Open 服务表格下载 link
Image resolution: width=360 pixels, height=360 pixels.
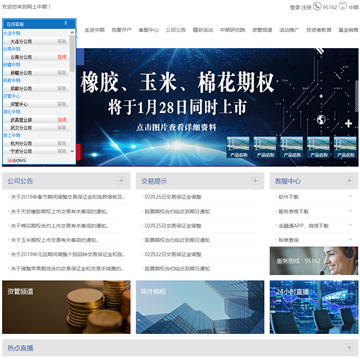(x=294, y=211)
